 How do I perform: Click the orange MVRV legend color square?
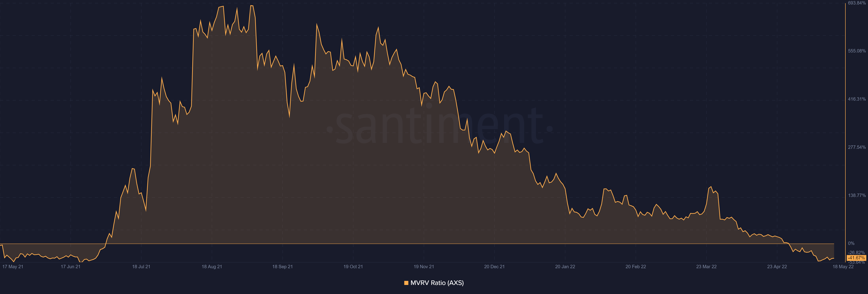(406, 283)
